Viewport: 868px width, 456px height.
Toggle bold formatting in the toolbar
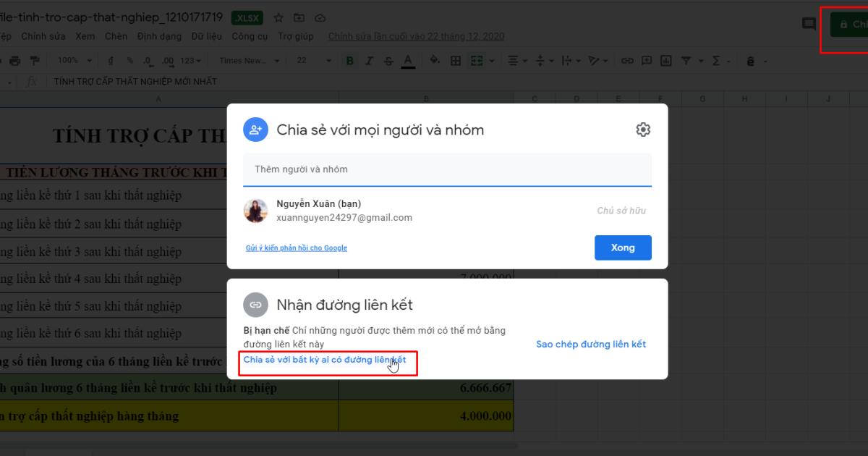pos(349,61)
